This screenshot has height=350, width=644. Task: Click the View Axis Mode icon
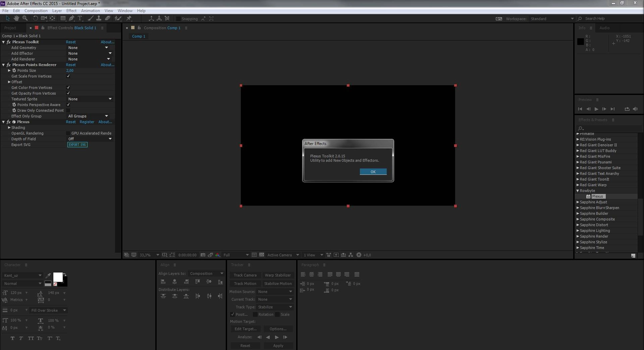[x=167, y=18]
